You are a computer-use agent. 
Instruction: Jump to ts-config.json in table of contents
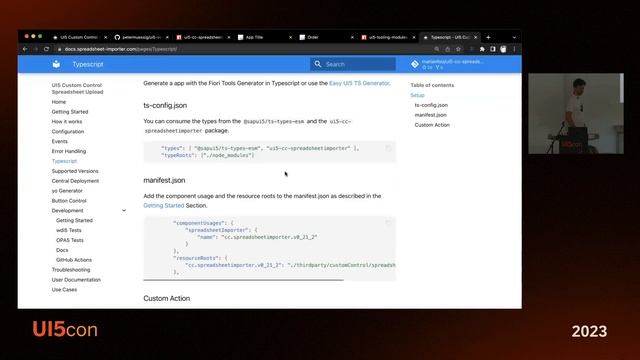(x=431, y=105)
